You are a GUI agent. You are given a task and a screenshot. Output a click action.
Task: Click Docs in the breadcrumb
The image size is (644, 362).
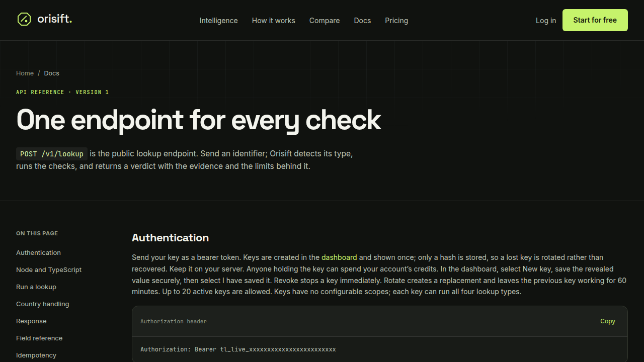pyautogui.click(x=52, y=73)
